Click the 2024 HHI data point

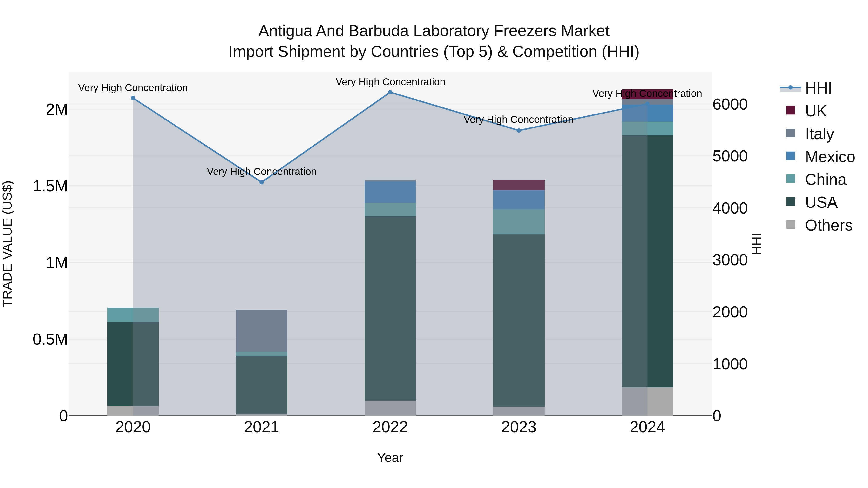tap(647, 104)
